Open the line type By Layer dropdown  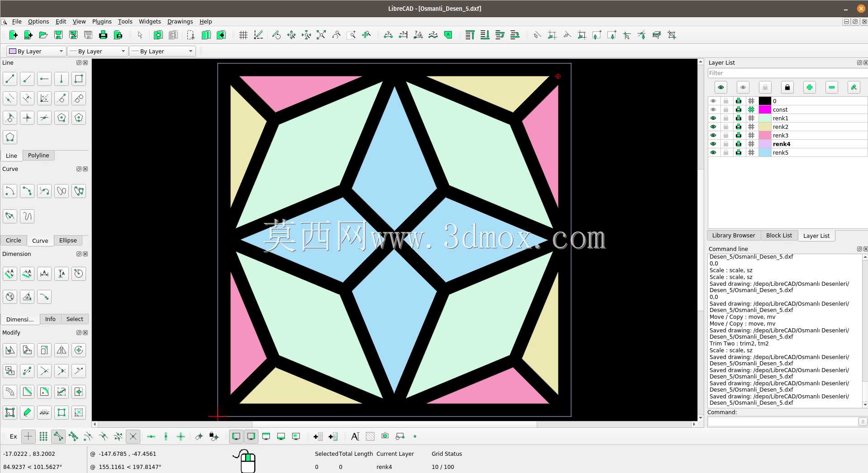[x=162, y=51]
